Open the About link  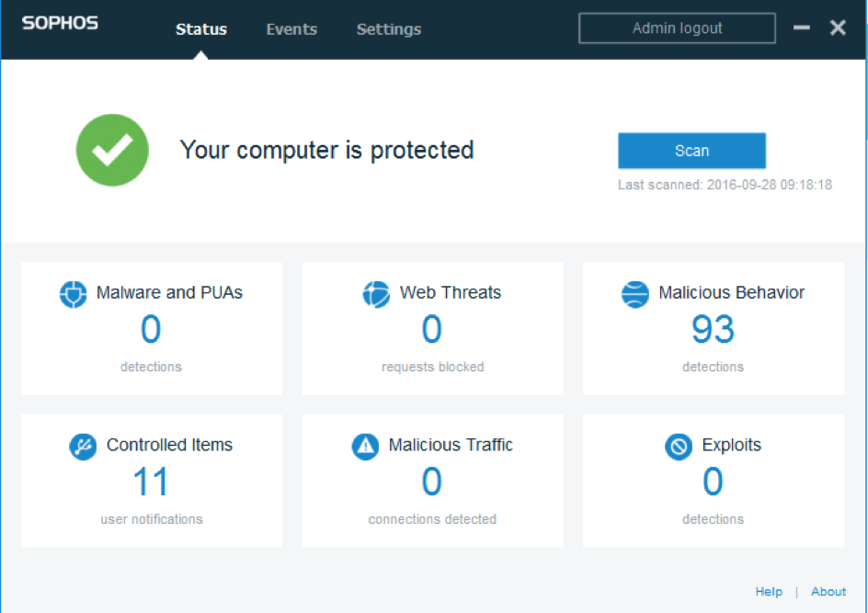(828, 592)
